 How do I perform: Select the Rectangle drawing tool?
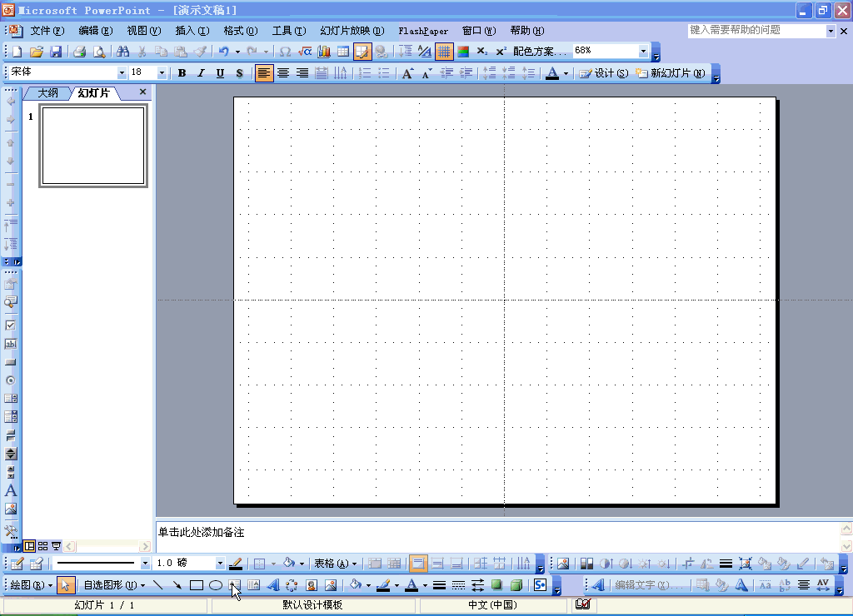pos(197,585)
